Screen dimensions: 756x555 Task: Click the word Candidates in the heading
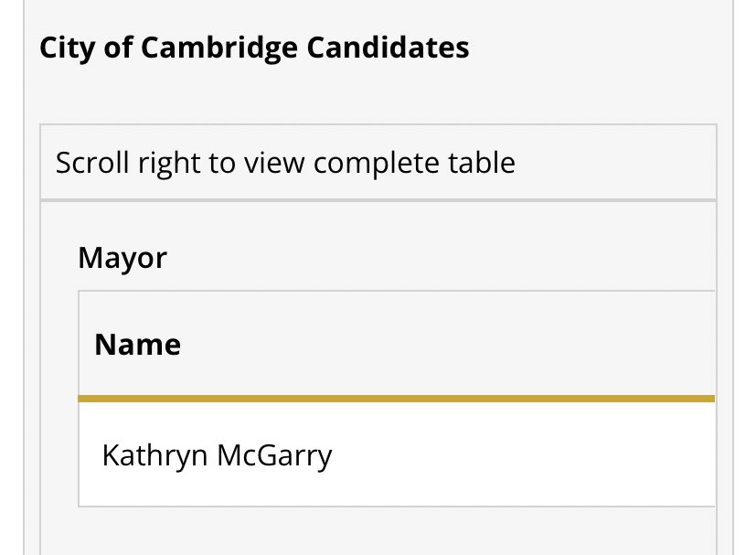click(388, 48)
